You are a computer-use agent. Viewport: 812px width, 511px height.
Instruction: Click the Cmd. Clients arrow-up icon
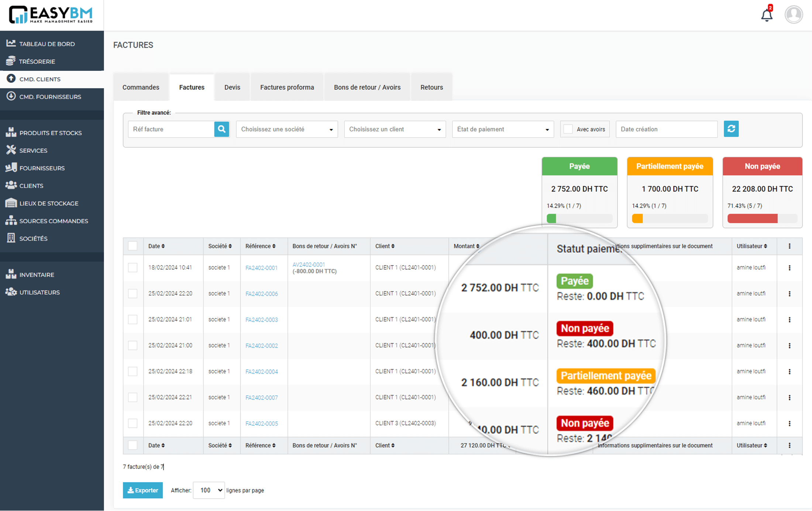coord(11,79)
